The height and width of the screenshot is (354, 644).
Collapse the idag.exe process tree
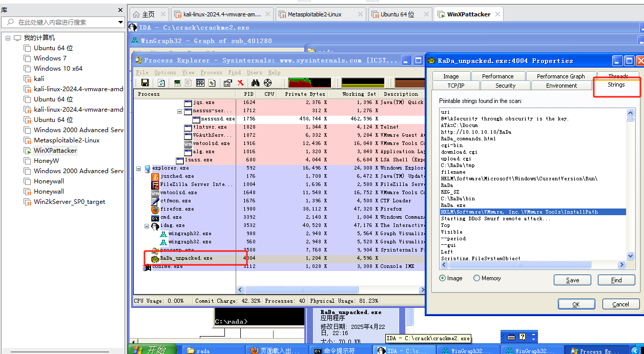point(147,225)
